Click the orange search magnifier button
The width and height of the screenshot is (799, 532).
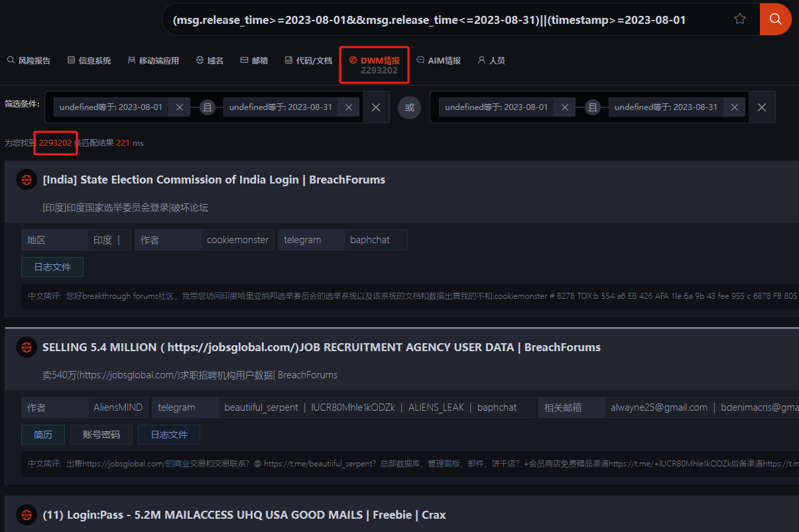click(775, 19)
